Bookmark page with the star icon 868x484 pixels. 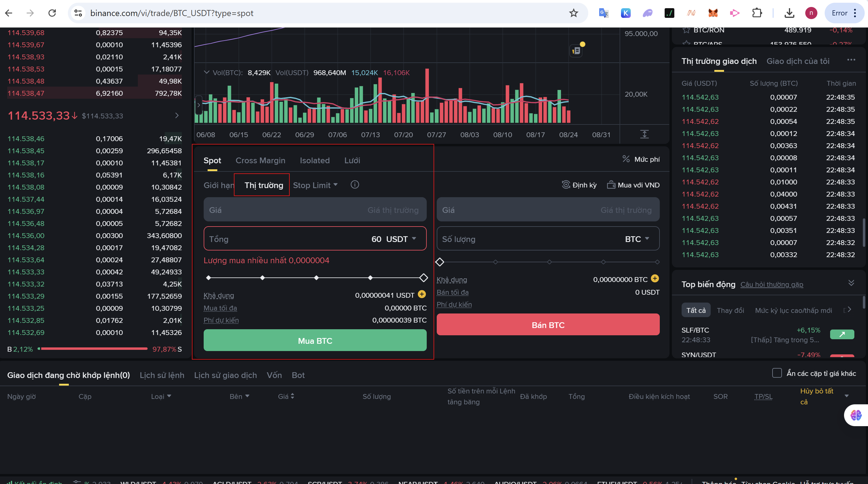pyautogui.click(x=573, y=13)
